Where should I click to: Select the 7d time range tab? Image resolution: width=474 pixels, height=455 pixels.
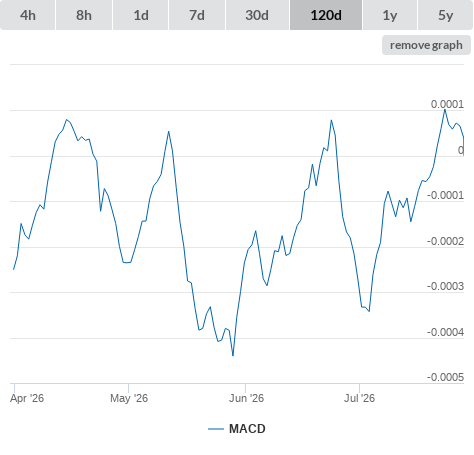point(197,15)
